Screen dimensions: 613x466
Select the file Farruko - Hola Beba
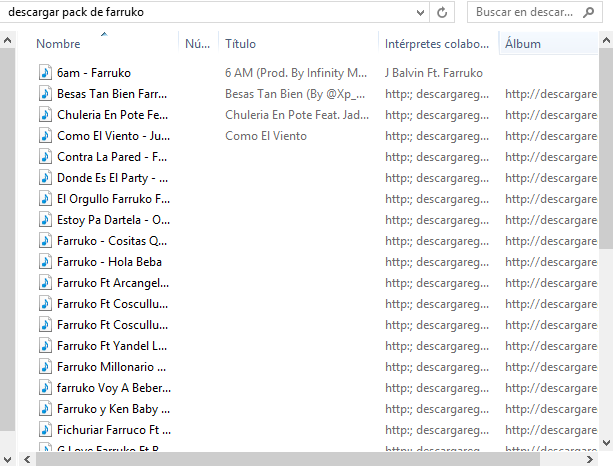[x=109, y=262]
